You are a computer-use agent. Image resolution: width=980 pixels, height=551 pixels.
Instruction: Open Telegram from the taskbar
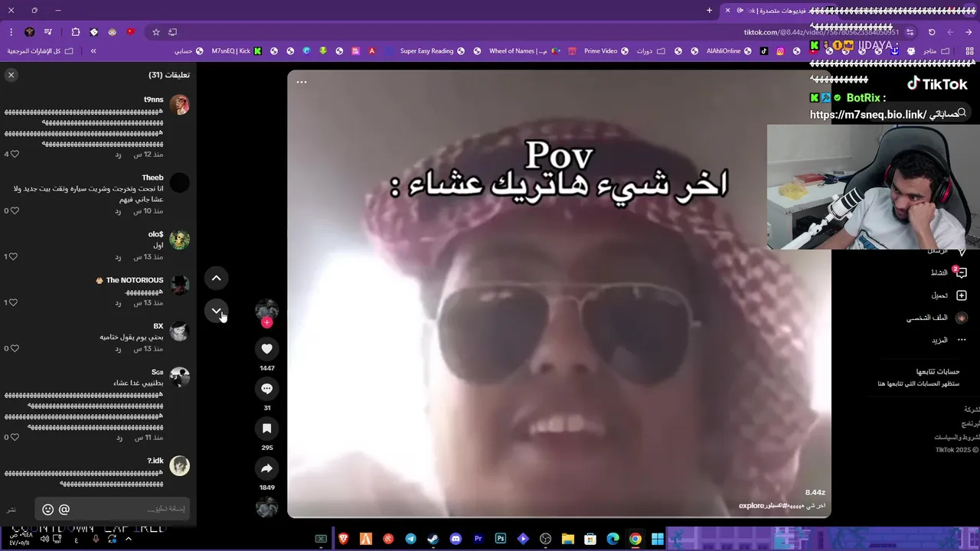411,539
